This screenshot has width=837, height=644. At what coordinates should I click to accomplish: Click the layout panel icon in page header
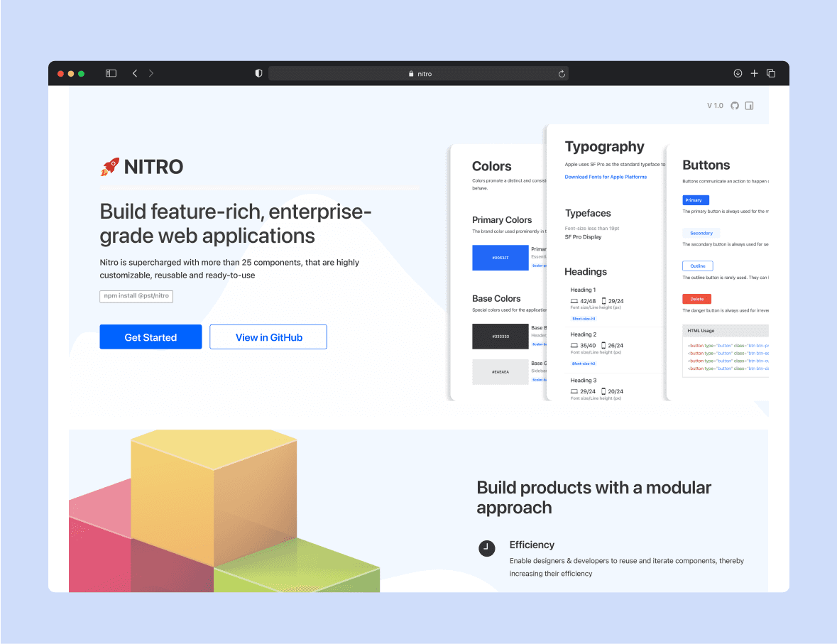(x=750, y=106)
